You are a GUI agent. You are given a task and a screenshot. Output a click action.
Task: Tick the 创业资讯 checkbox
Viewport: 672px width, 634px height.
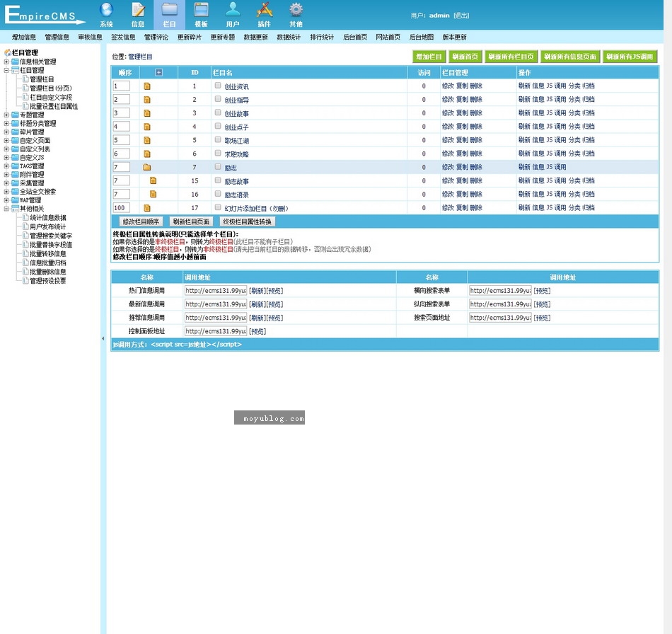coord(218,86)
